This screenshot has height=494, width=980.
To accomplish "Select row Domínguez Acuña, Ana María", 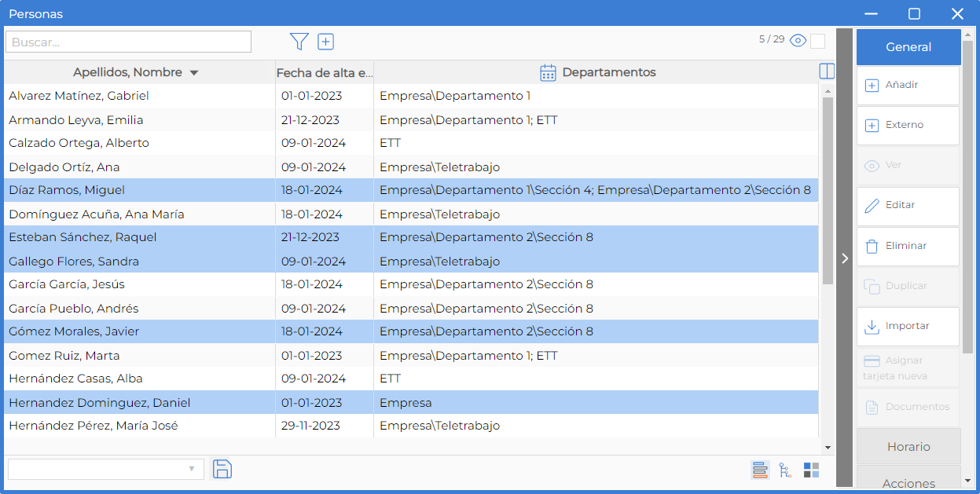I will click(x=411, y=214).
